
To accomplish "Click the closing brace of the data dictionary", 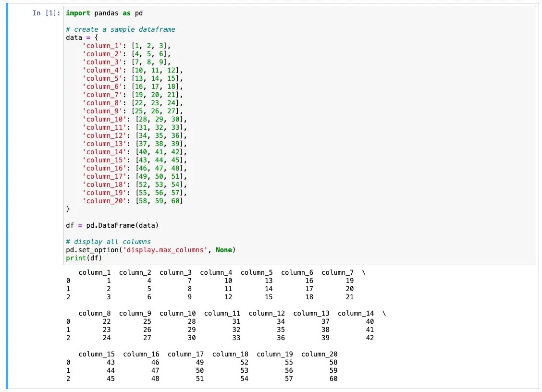I will (68, 209).
